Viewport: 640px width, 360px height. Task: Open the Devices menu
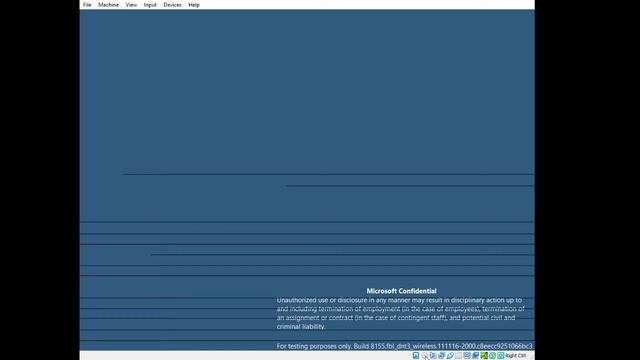pyautogui.click(x=172, y=5)
